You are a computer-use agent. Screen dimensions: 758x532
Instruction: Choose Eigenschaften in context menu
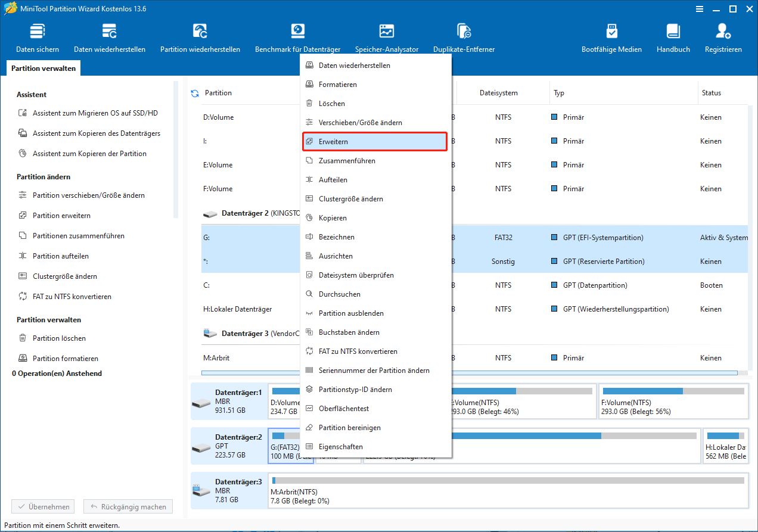pyautogui.click(x=375, y=447)
